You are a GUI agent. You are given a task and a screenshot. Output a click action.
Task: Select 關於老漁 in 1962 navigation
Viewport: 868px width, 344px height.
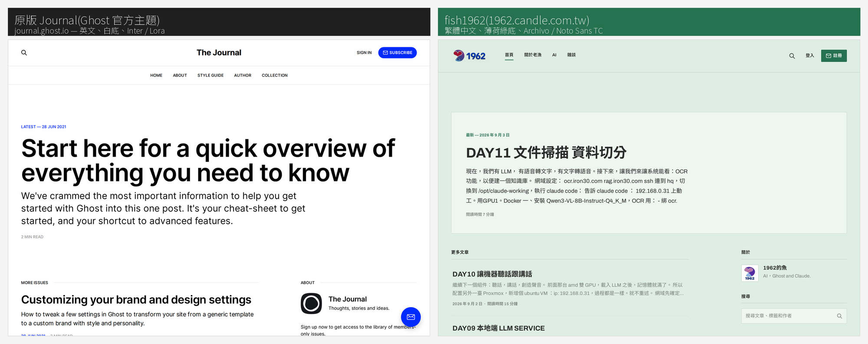click(533, 55)
